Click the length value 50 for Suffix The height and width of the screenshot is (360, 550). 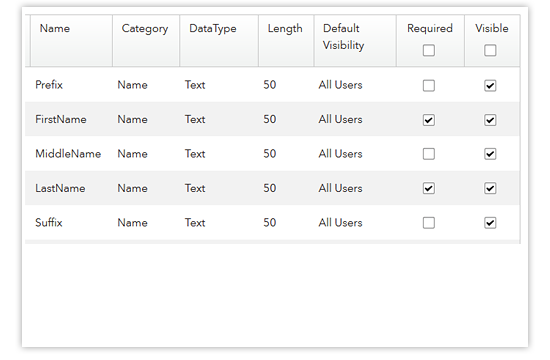pos(270,222)
